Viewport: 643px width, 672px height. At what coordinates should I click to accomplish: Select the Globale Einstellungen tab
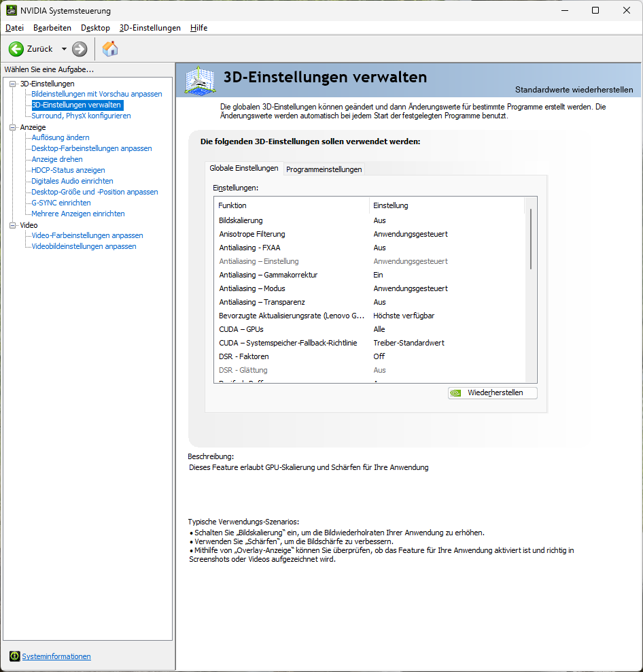244,169
